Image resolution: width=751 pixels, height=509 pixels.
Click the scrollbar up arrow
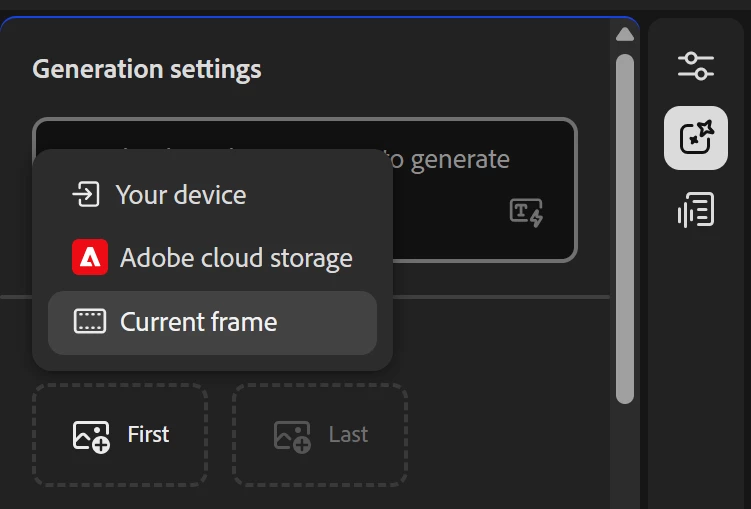pyautogui.click(x=625, y=34)
